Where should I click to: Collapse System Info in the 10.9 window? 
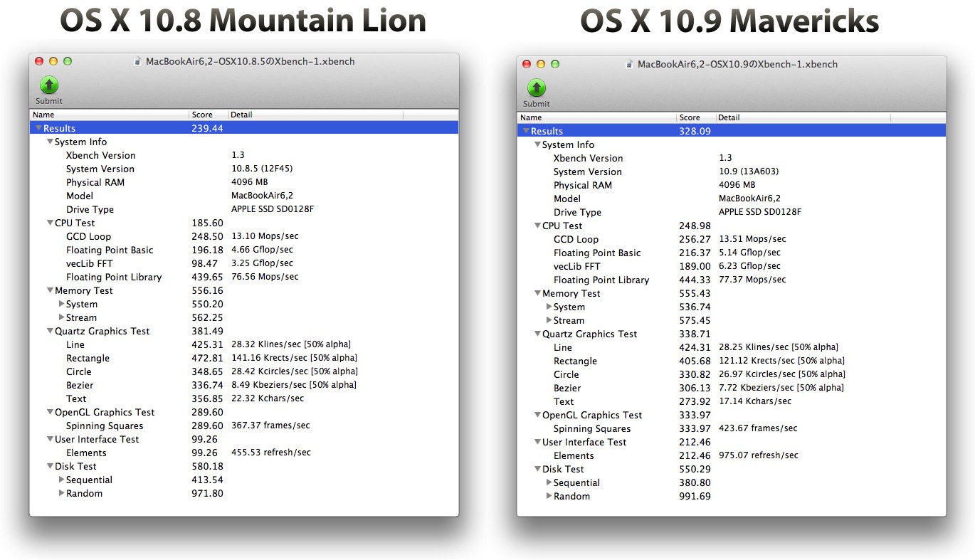pos(537,144)
